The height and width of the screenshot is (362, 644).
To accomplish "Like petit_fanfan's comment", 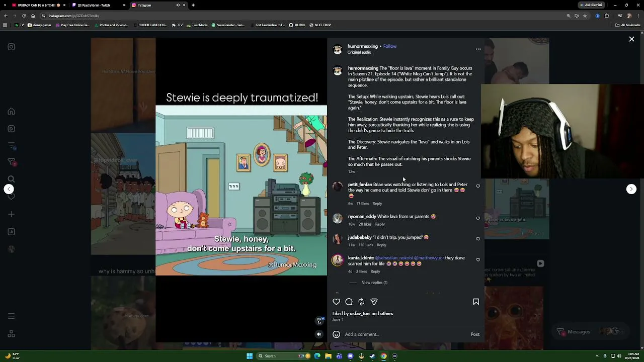I will 478,186.
